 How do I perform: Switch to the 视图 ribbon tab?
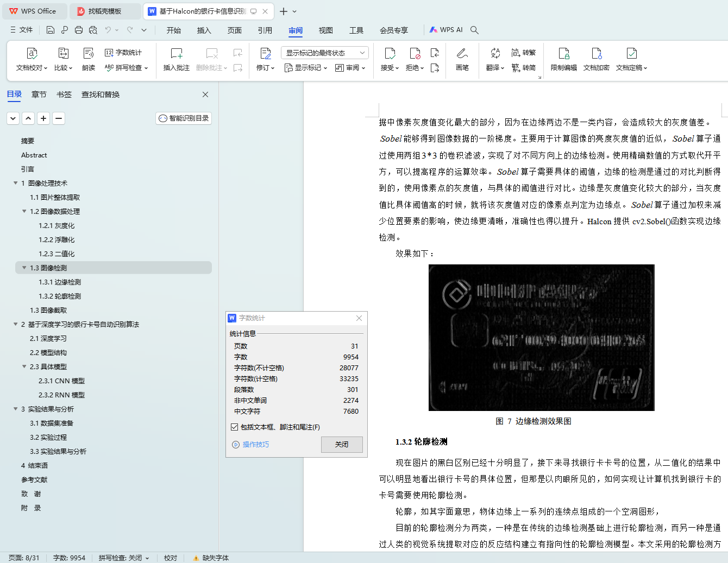326,30
